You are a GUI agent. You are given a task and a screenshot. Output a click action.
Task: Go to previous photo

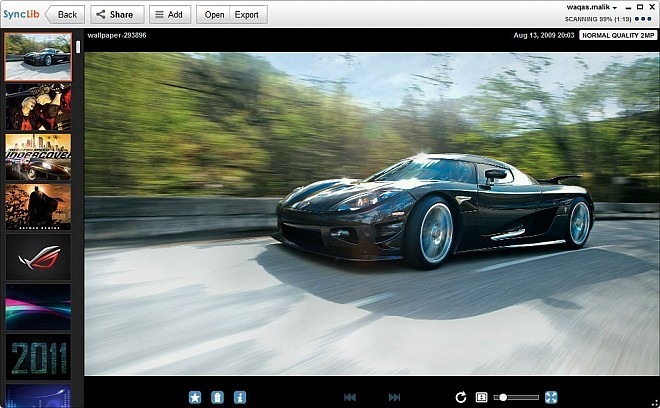click(350, 397)
